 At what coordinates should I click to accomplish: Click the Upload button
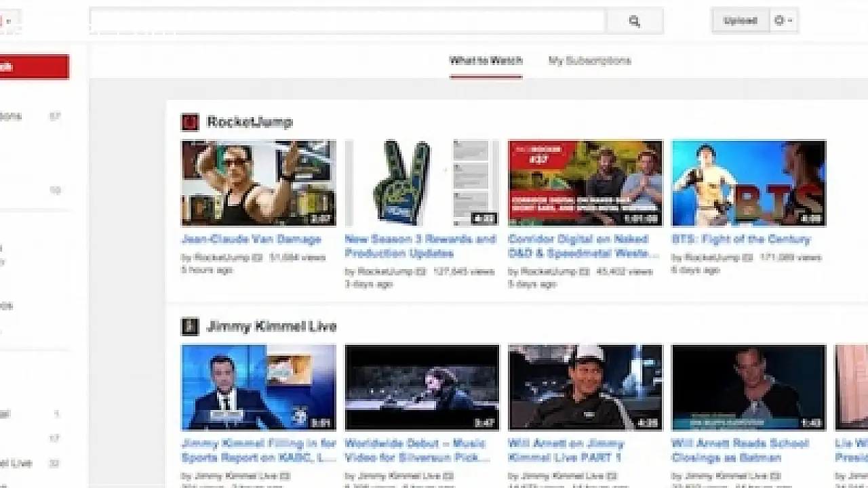pos(741,20)
